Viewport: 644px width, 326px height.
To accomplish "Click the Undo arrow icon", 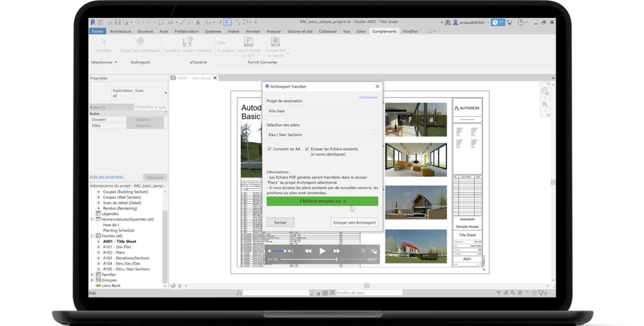I will (x=137, y=23).
